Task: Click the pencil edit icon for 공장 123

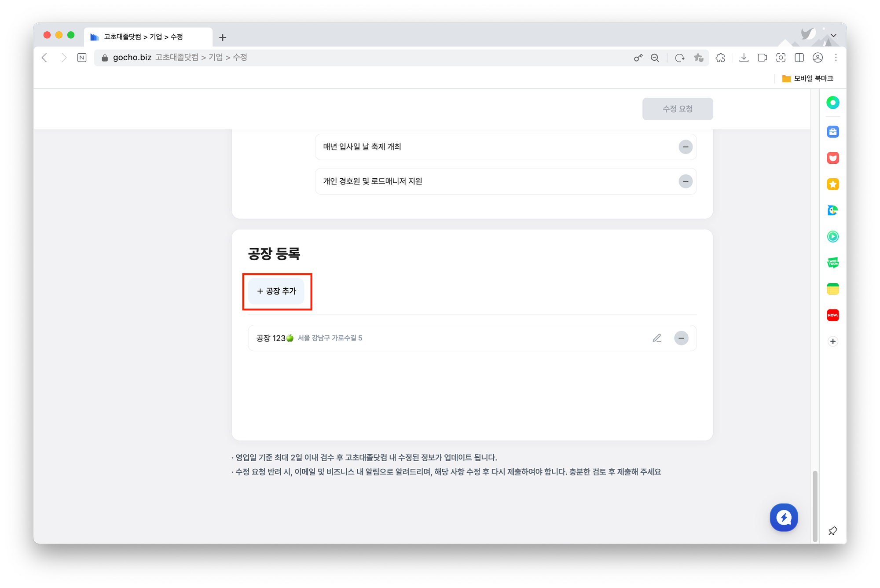Action: click(656, 338)
